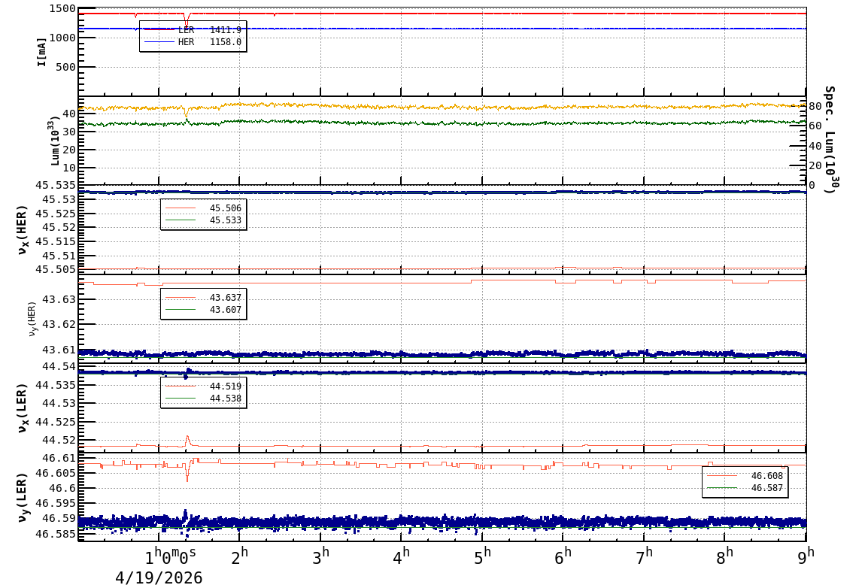Click the νy(LER) axis label
868x588 pixels.
23,497
